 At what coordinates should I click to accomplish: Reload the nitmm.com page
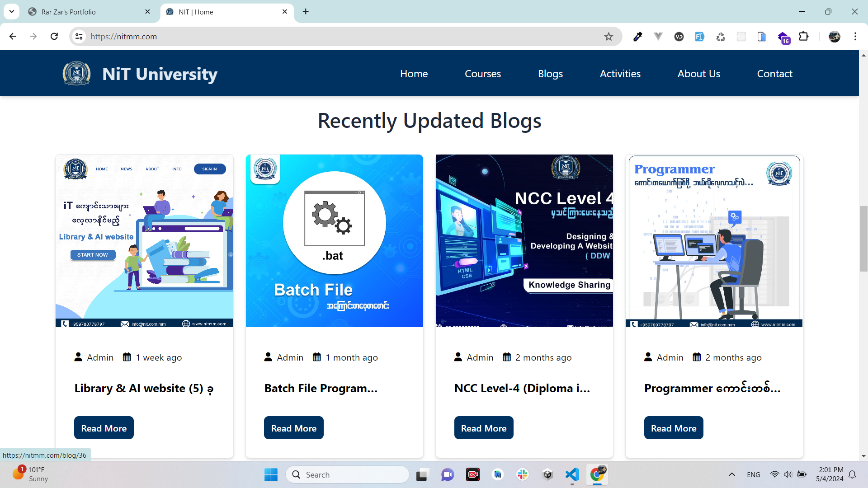[54, 37]
